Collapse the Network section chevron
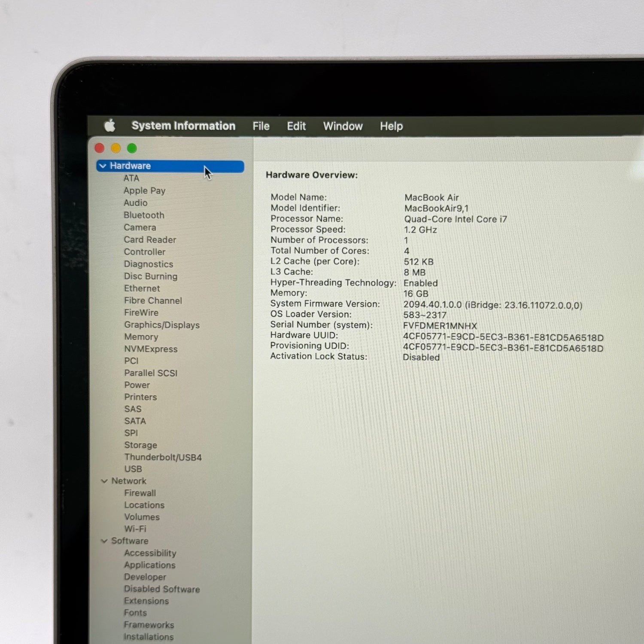Viewport: 644px width, 644px height. (x=104, y=481)
